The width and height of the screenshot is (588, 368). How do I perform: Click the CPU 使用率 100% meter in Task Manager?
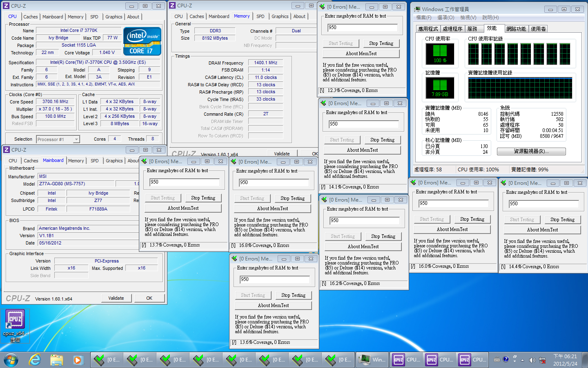click(x=439, y=53)
